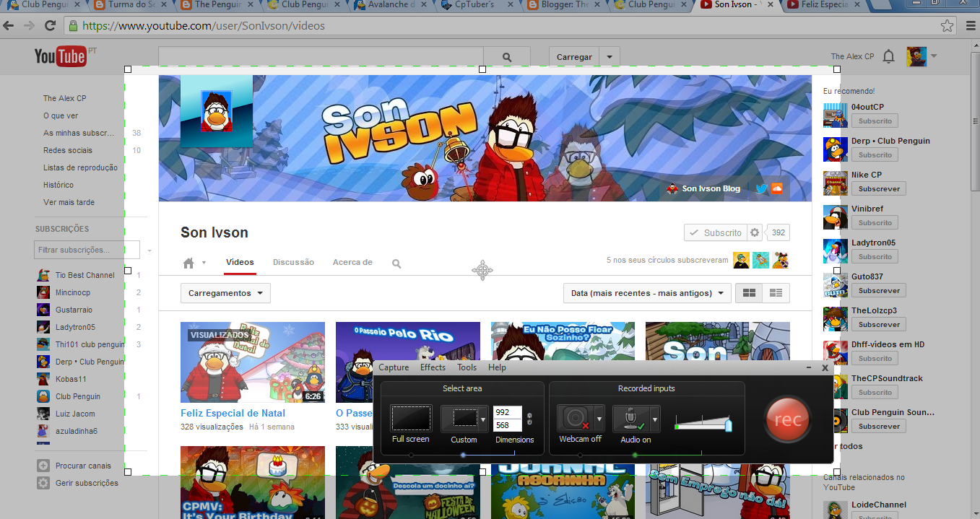Open the Derp • Club Penguin recommended channel avatar
The height and width of the screenshot is (519, 980).
836,149
